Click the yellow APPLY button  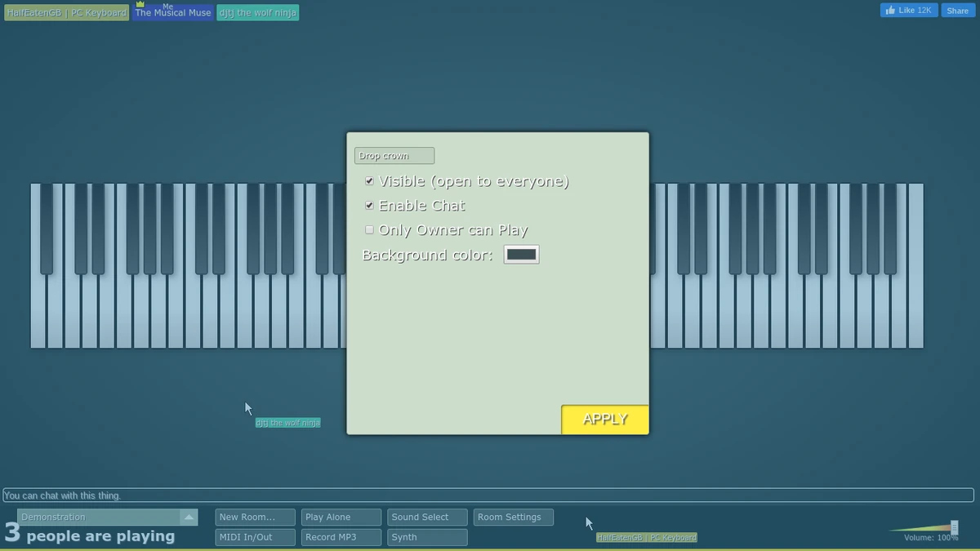[x=604, y=419]
